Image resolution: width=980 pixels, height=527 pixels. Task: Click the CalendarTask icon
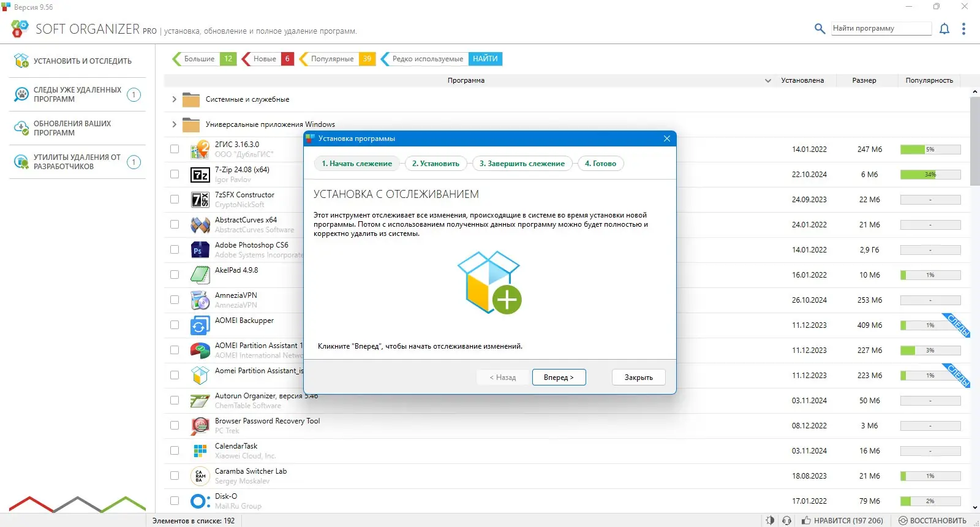click(200, 451)
